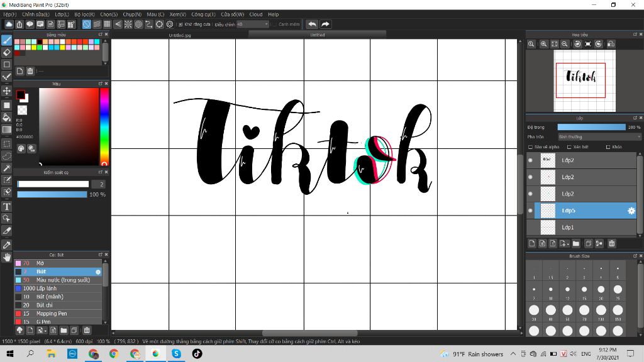Select the Lấp lánh brush
This screenshot has height=362, width=644.
[x=58, y=288]
